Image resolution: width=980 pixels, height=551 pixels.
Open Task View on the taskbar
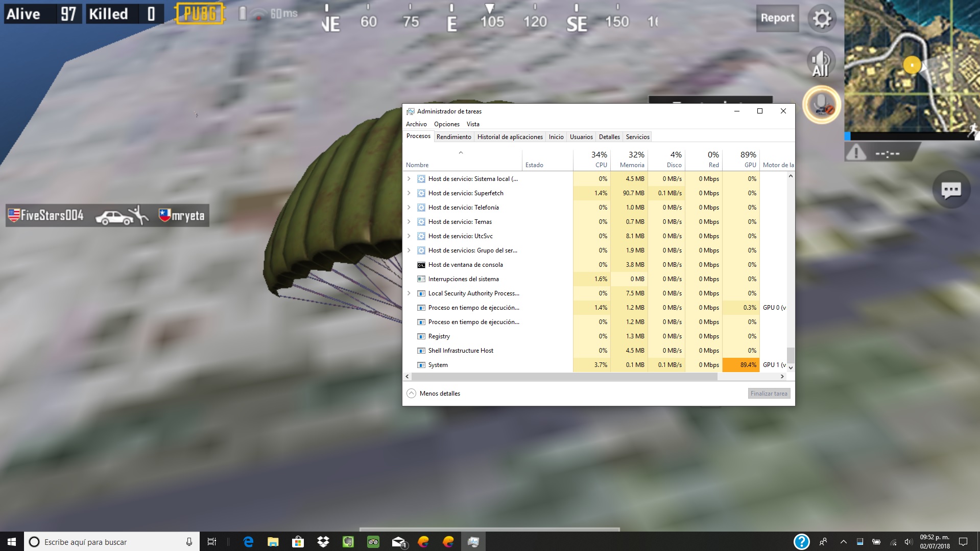point(211,542)
